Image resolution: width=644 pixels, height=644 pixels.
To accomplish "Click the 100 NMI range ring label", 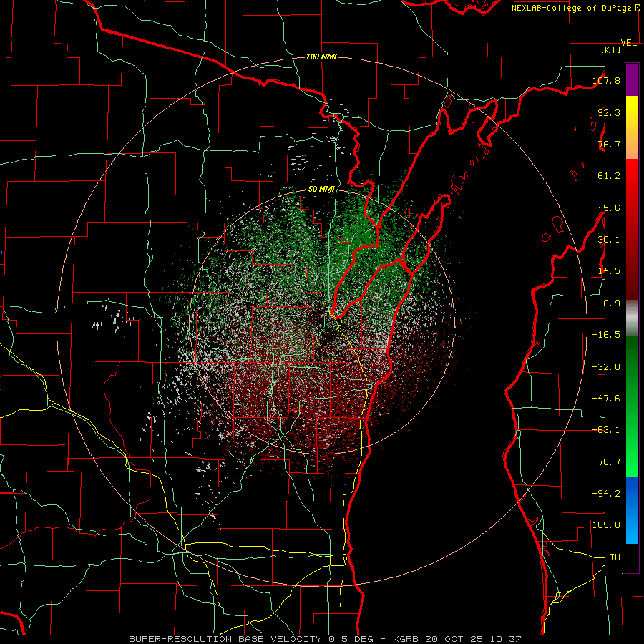I will (x=321, y=57).
